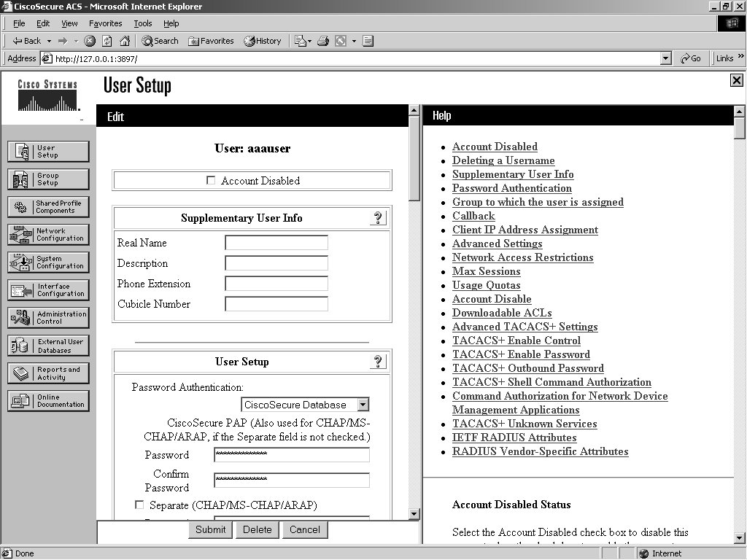Viewport: 747px width, 560px height.
Task: Open the Edit menu
Action: 43,23
